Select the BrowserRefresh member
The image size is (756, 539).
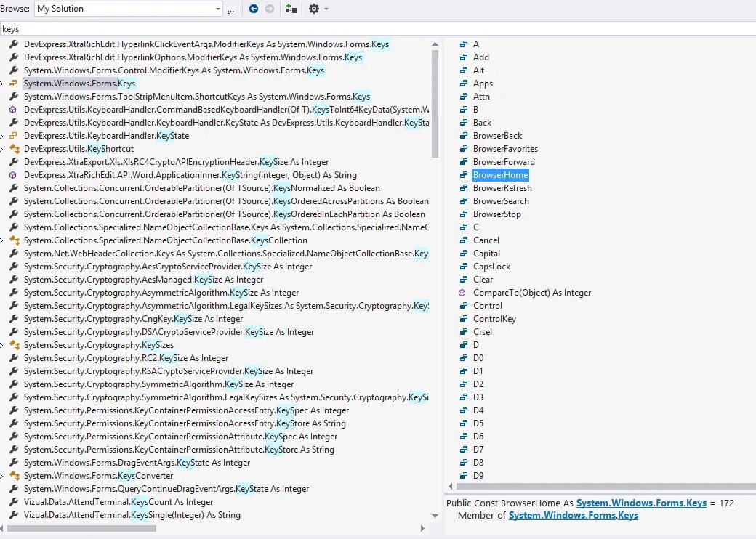click(x=502, y=188)
